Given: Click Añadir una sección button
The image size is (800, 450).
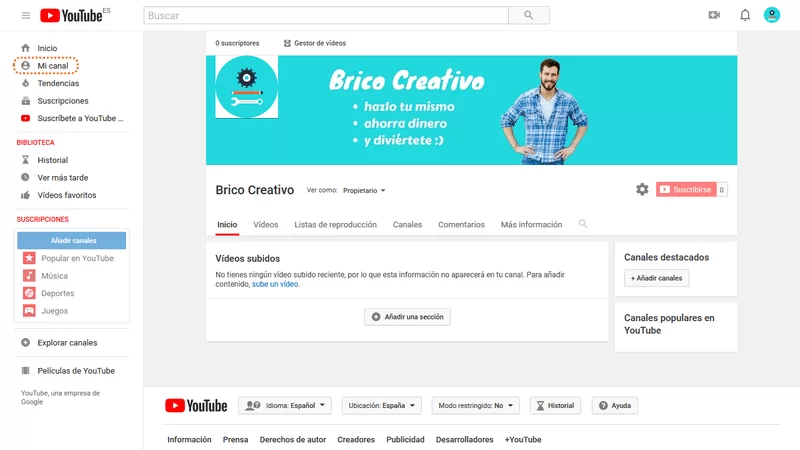Looking at the screenshot, I should point(407,317).
